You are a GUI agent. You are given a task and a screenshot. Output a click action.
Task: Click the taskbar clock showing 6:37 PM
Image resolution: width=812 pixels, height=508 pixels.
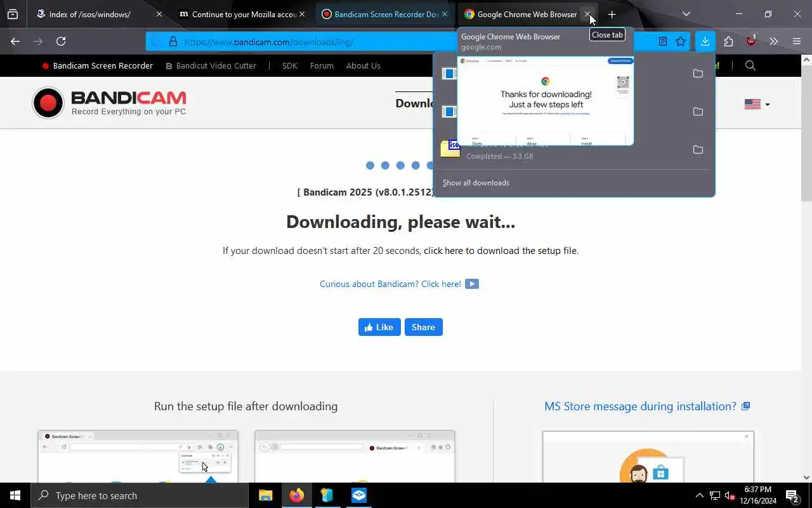[757, 495]
